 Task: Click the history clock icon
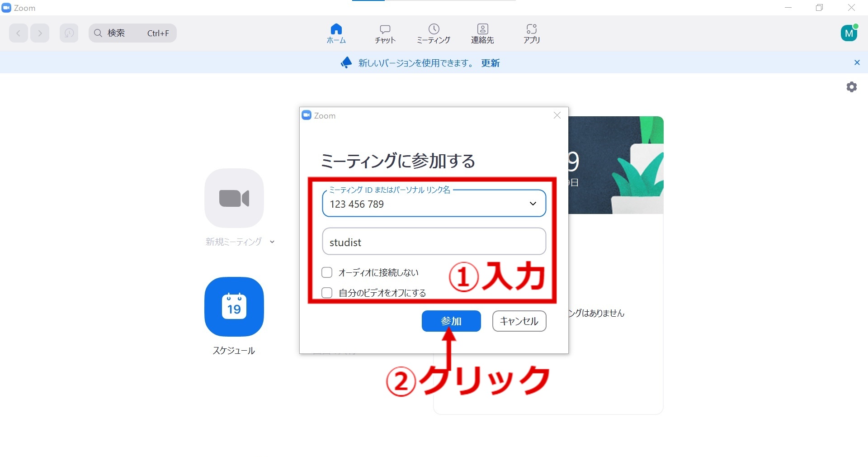tap(69, 33)
